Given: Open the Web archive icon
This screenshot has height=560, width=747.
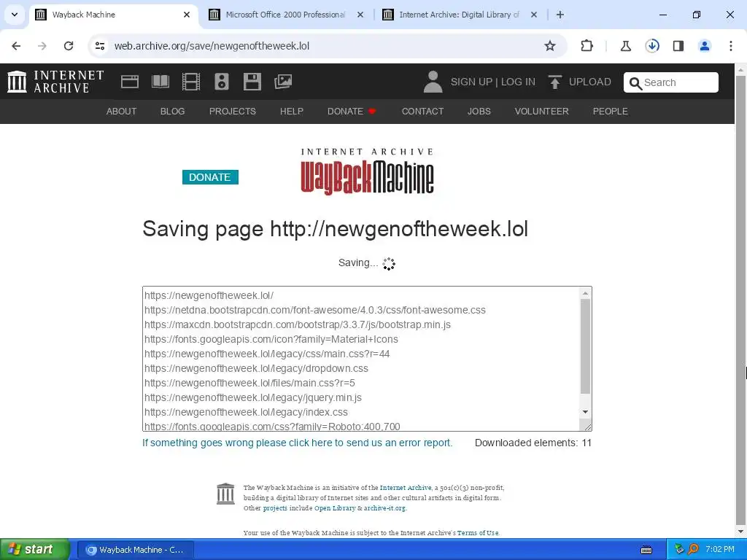Looking at the screenshot, I should [130, 82].
